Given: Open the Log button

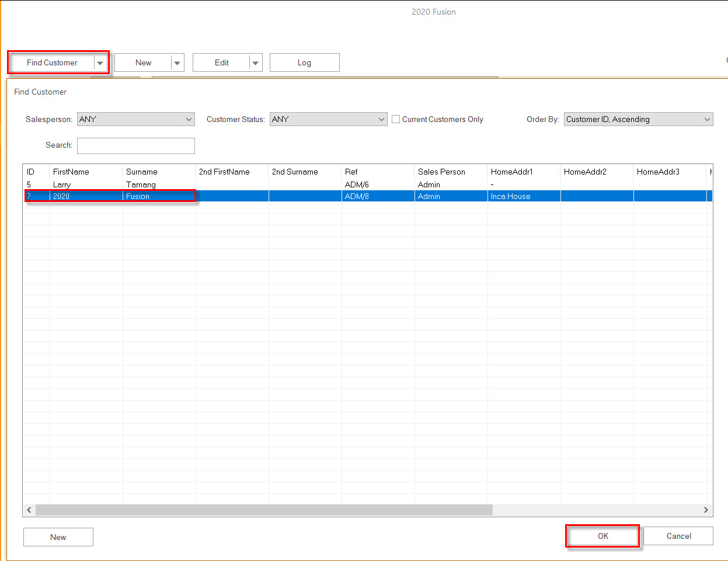Looking at the screenshot, I should (304, 62).
